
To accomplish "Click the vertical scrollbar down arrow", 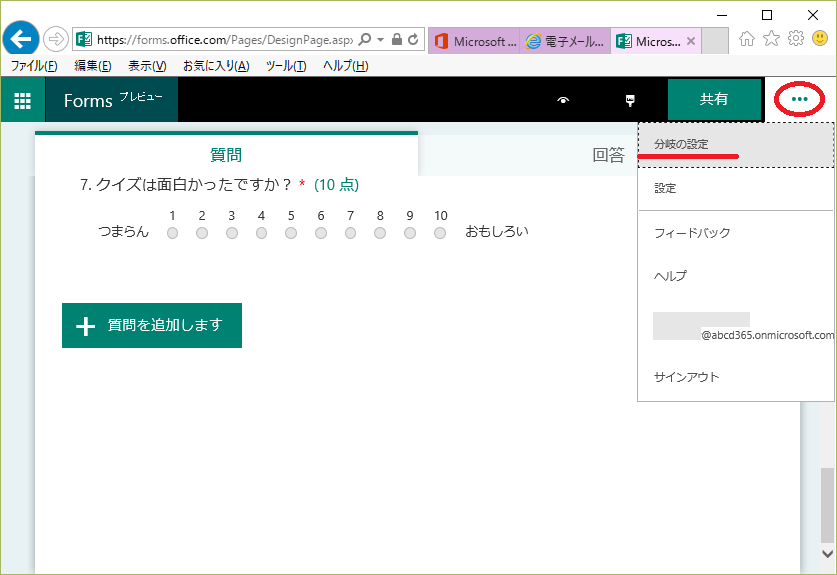I will click(827, 553).
